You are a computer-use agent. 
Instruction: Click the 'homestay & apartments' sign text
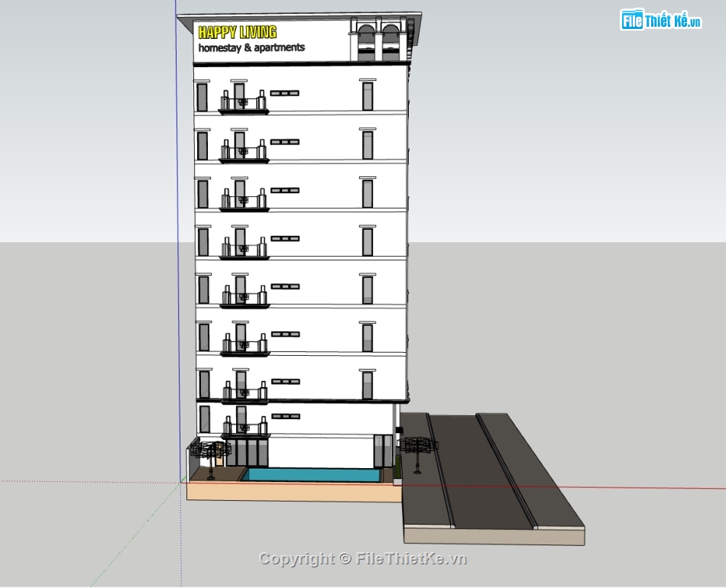point(251,47)
